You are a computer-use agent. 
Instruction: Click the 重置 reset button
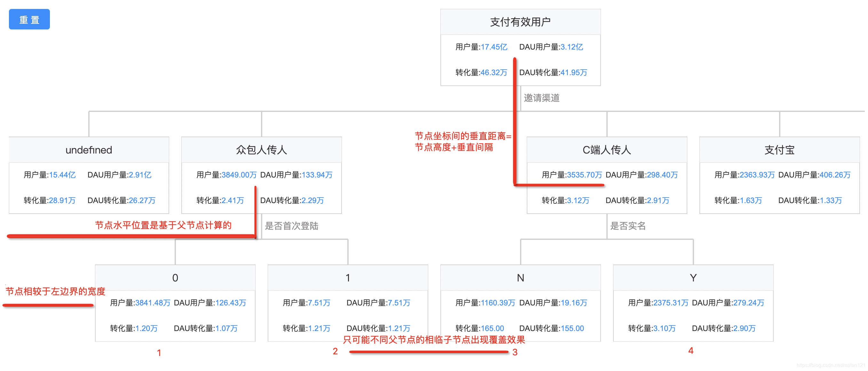[x=29, y=20]
